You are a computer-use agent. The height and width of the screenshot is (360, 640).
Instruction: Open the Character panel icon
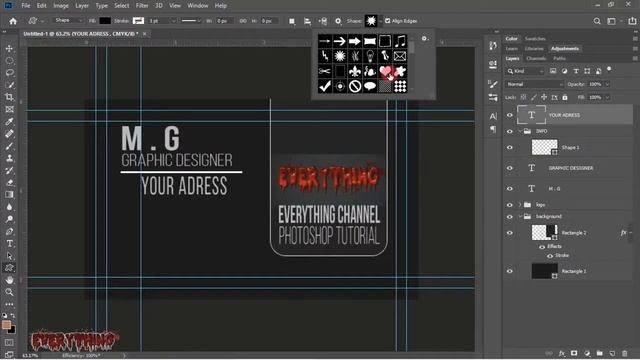pyautogui.click(x=493, y=116)
